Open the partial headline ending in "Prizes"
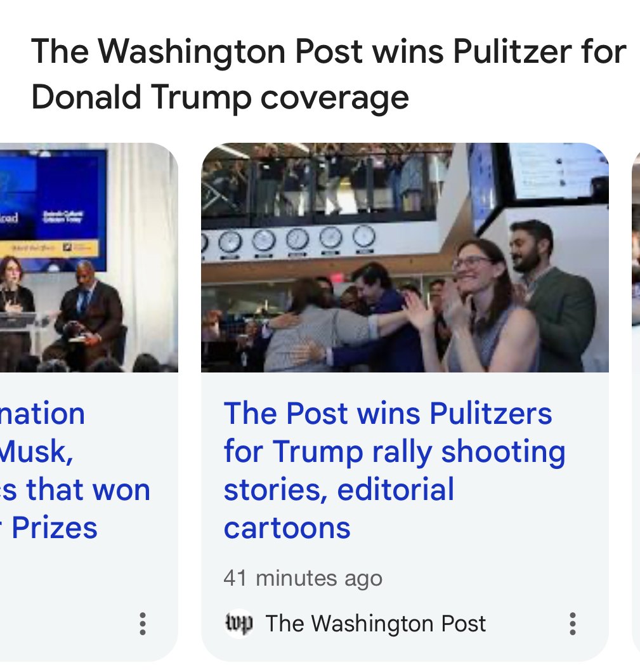Screen dimensions: 640x672 76,470
